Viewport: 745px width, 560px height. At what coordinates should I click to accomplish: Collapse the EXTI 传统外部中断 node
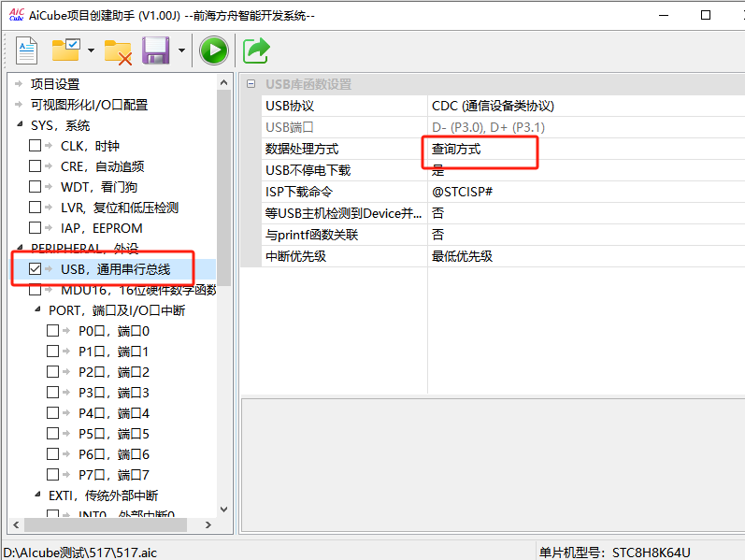(37, 495)
